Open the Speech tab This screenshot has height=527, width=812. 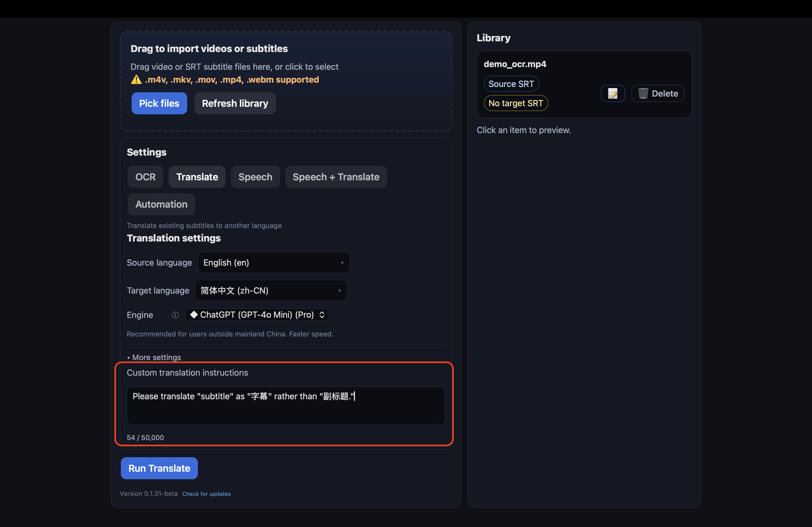[x=255, y=177]
